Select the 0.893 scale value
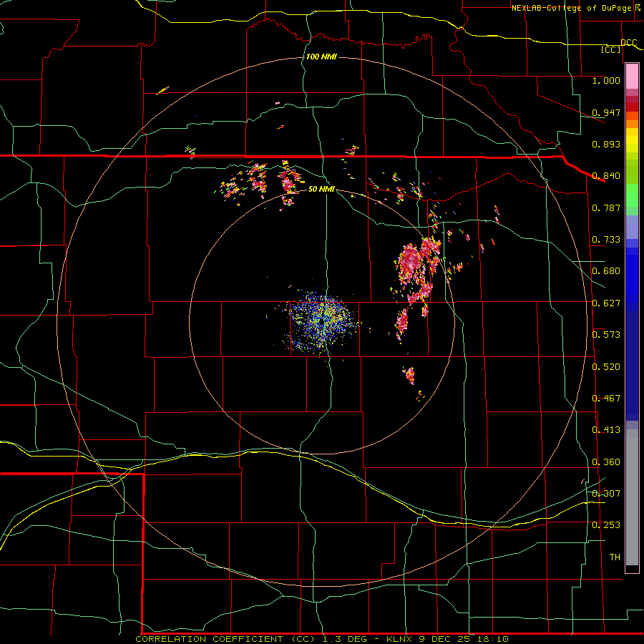The height and width of the screenshot is (644, 644). [x=606, y=144]
